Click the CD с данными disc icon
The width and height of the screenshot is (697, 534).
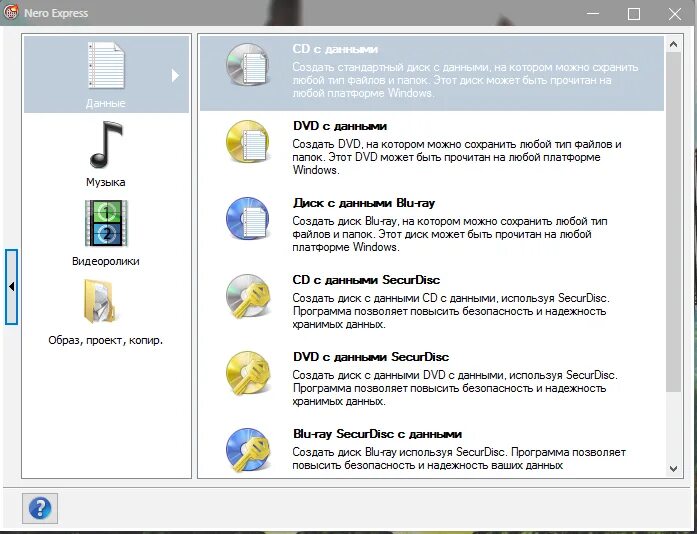(x=248, y=64)
